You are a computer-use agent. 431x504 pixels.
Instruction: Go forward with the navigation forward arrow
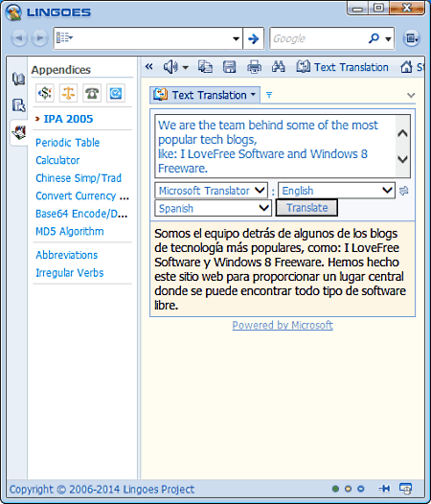point(39,38)
